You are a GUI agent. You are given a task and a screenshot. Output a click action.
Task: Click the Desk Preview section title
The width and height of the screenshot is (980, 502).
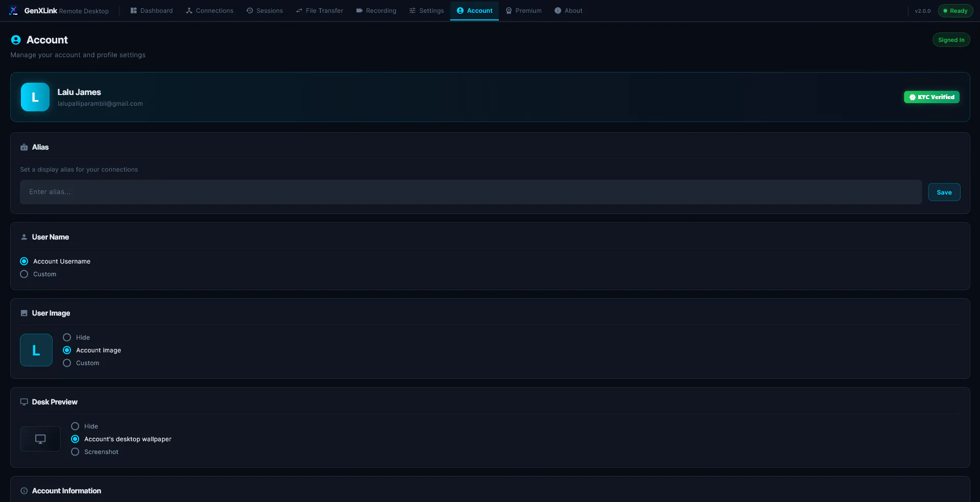(x=55, y=402)
